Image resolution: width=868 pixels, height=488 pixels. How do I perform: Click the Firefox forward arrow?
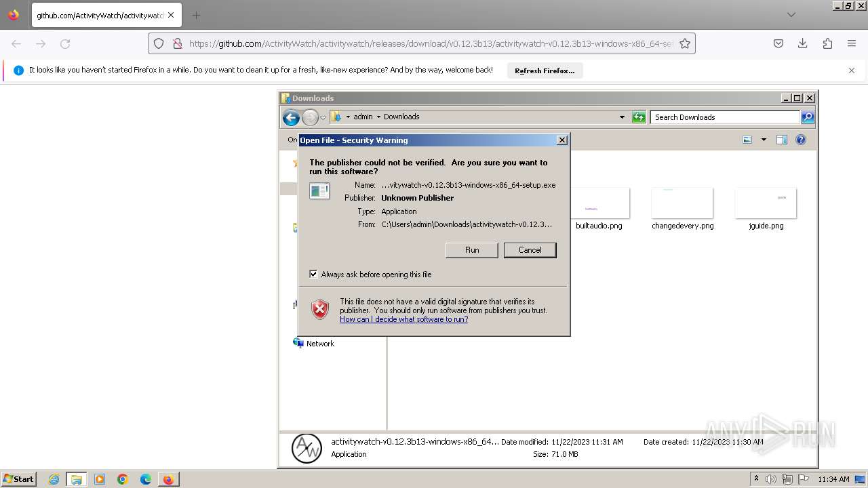pos(41,43)
